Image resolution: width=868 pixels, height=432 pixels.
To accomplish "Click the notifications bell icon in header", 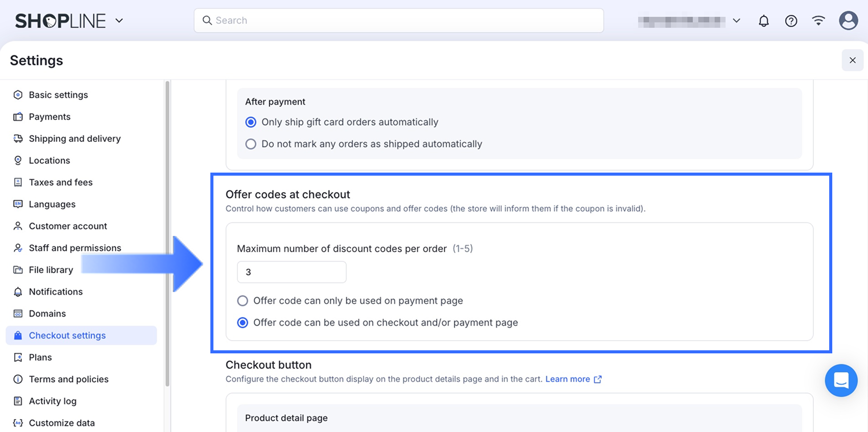I will (x=763, y=21).
